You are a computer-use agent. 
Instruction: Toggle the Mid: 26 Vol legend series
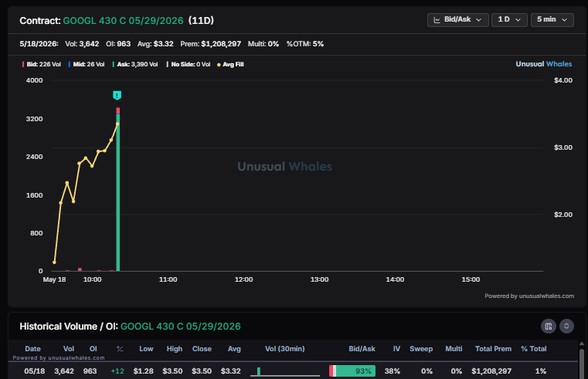click(x=87, y=64)
